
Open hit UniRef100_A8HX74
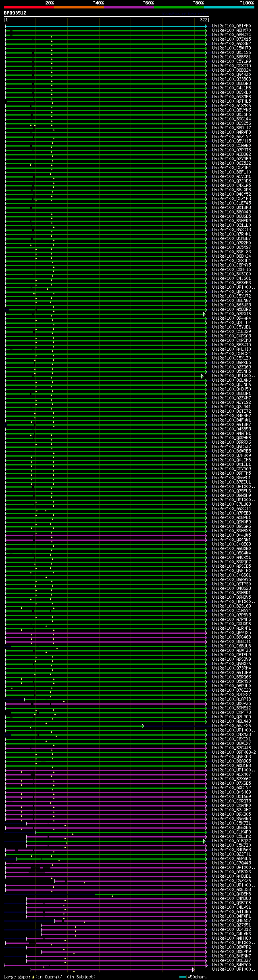(231, 35)
